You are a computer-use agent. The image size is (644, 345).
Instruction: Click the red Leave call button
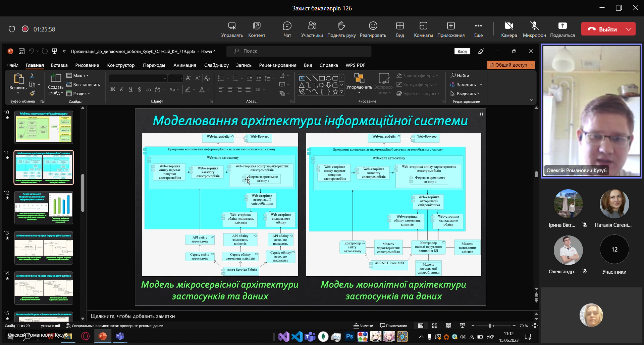pos(602,29)
